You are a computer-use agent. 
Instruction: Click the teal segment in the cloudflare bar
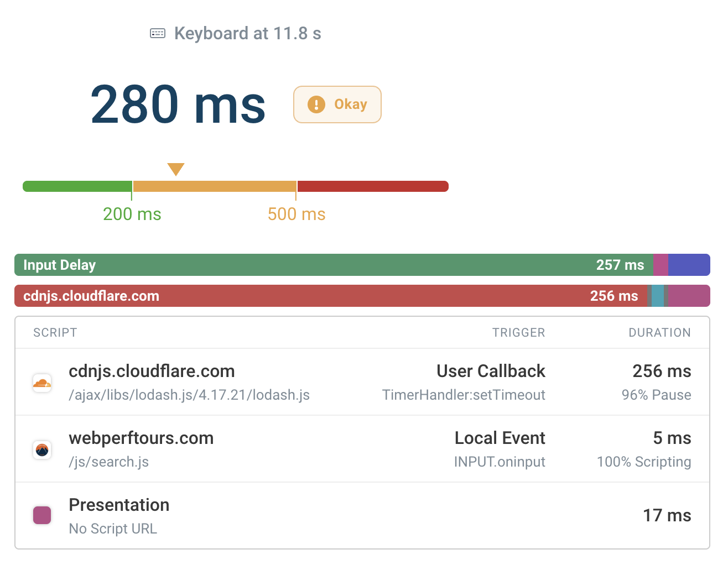658,296
